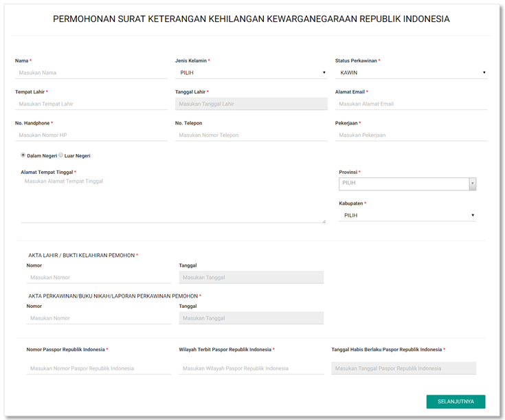This screenshot has height=420, width=505.
Task: Click the Pekerjaan input field
Action: [x=411, y=135]
